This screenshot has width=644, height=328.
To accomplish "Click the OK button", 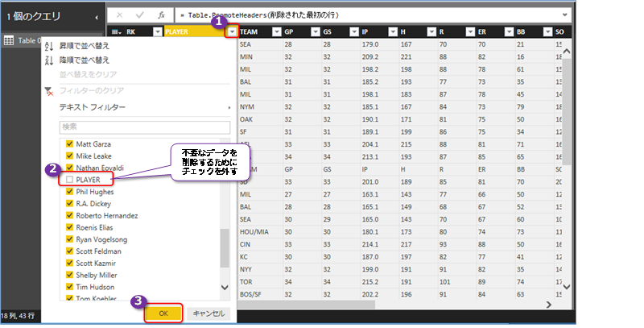I will (x=163, y=313).
